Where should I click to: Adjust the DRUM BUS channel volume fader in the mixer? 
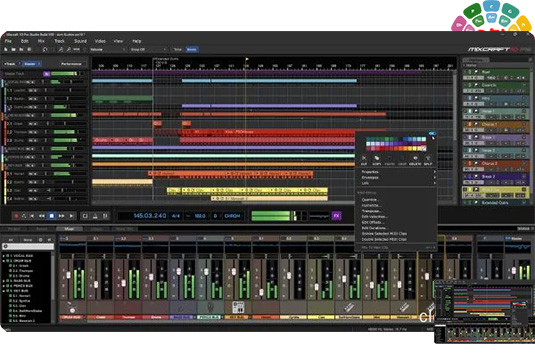pyautogui.click(x=69, y=275)
